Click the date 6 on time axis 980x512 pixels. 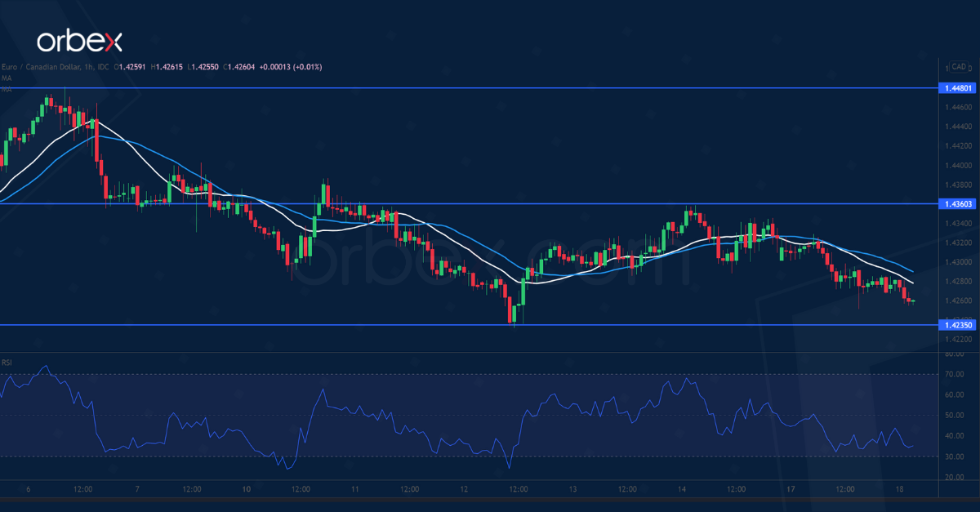(28, 489)
